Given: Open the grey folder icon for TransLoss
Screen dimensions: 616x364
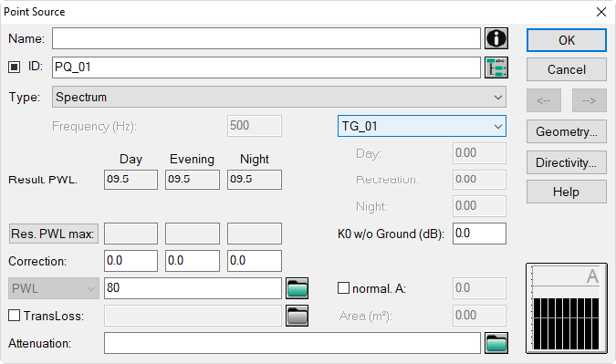Looking at the screenshot, I should (x=297, y=316).
